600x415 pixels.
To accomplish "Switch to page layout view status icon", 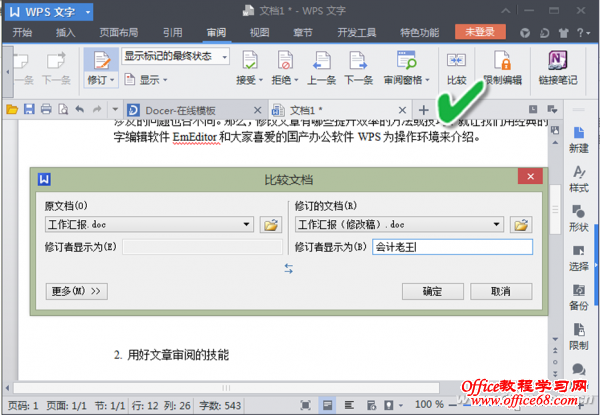I will pos(327,405).
